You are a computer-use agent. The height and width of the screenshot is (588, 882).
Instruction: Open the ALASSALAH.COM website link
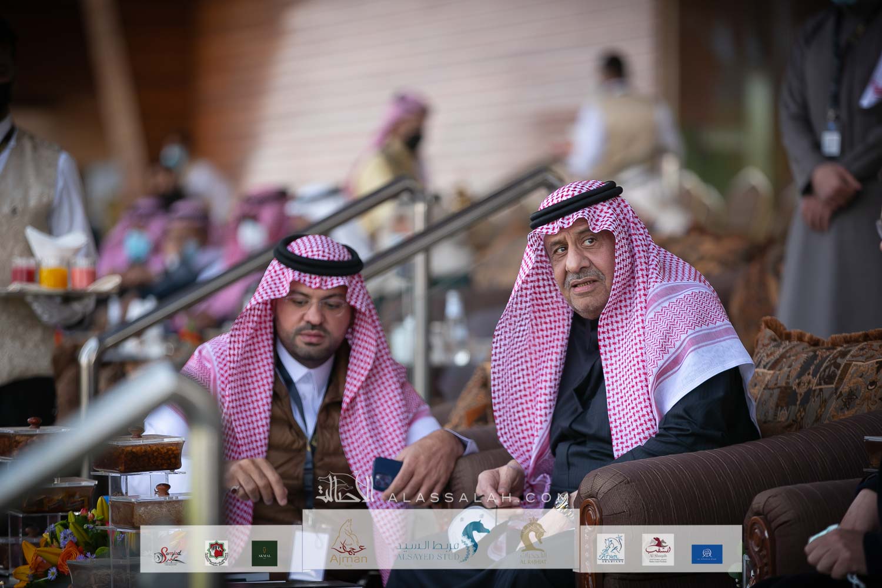click(476, 497)
